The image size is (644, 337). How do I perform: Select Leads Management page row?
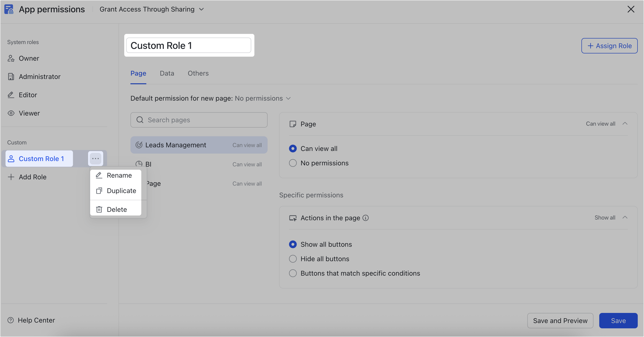pos(199,145)
